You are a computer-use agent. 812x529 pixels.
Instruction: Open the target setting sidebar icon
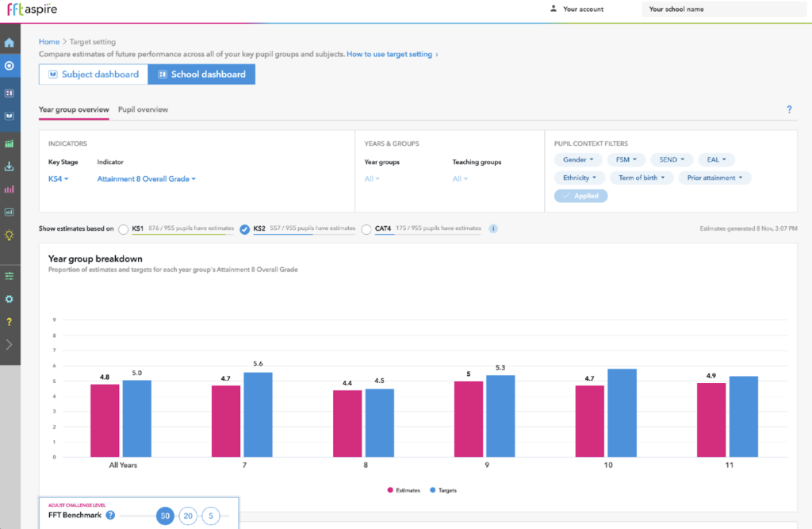click(10, 66)
